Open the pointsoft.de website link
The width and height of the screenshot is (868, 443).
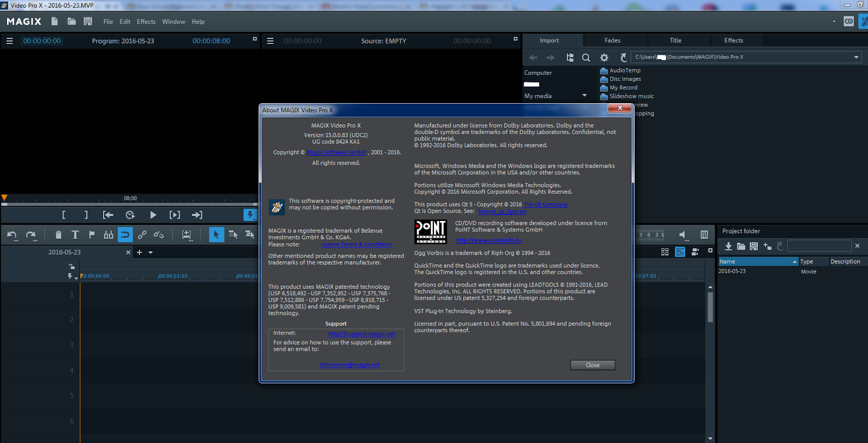[489, 241]
